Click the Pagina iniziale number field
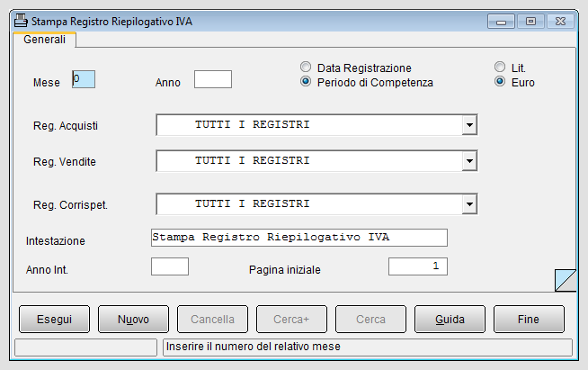 pyautogui.click(x=418, y=266)
